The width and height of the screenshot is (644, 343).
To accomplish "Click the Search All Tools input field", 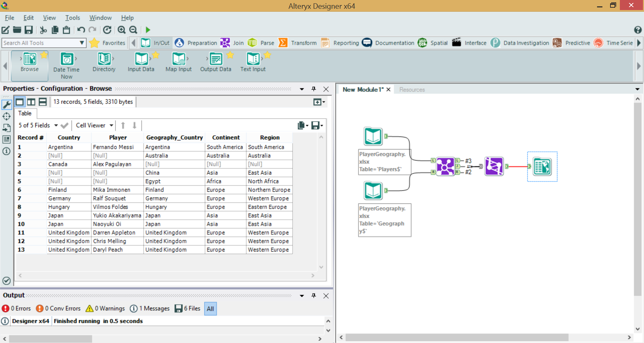I will pyautogui.click(x=40, y=43).
